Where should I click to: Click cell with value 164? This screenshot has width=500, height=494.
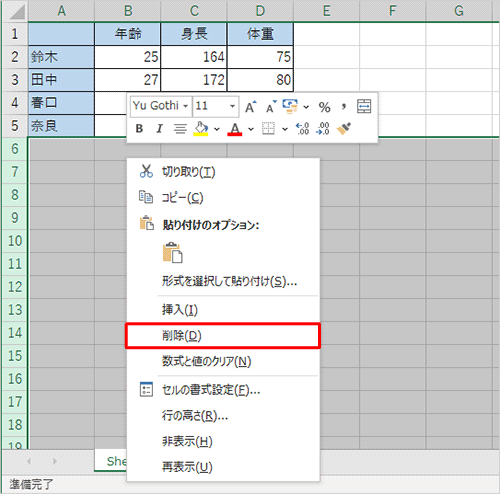click(x=194, y=57)
